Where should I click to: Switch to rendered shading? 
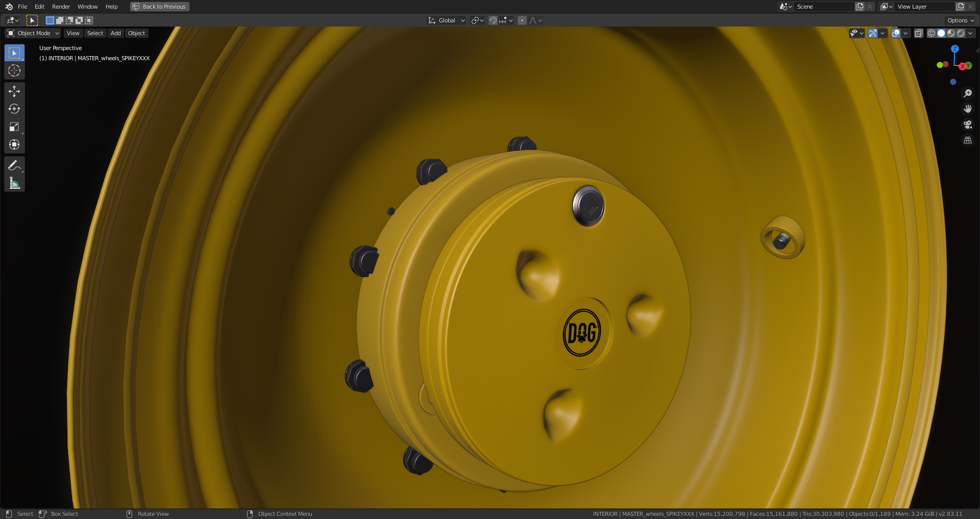(x=961, y=33)
